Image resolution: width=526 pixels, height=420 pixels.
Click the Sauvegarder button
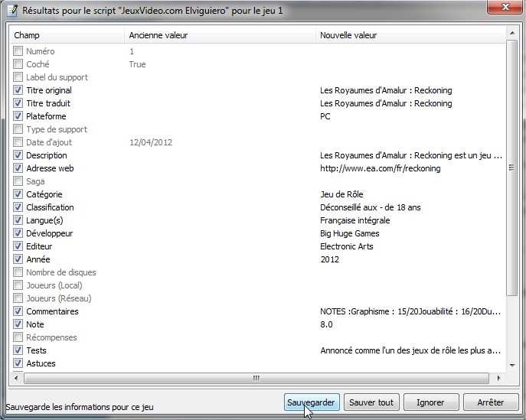click(x=311, y=402)
